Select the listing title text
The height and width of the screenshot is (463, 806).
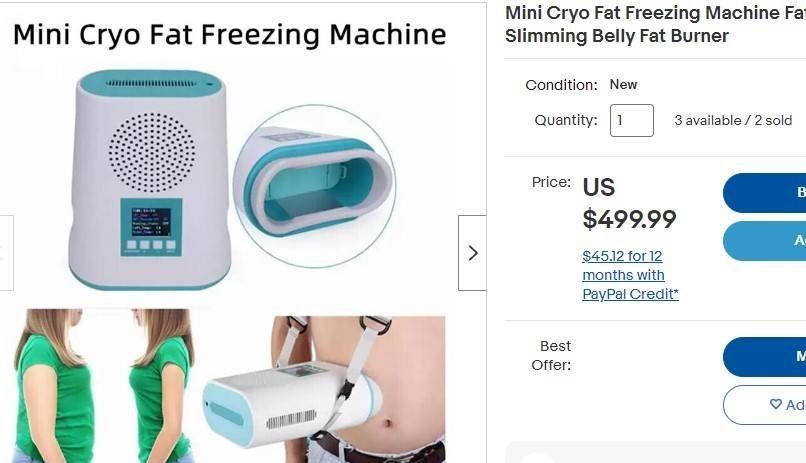coord(655,24)
